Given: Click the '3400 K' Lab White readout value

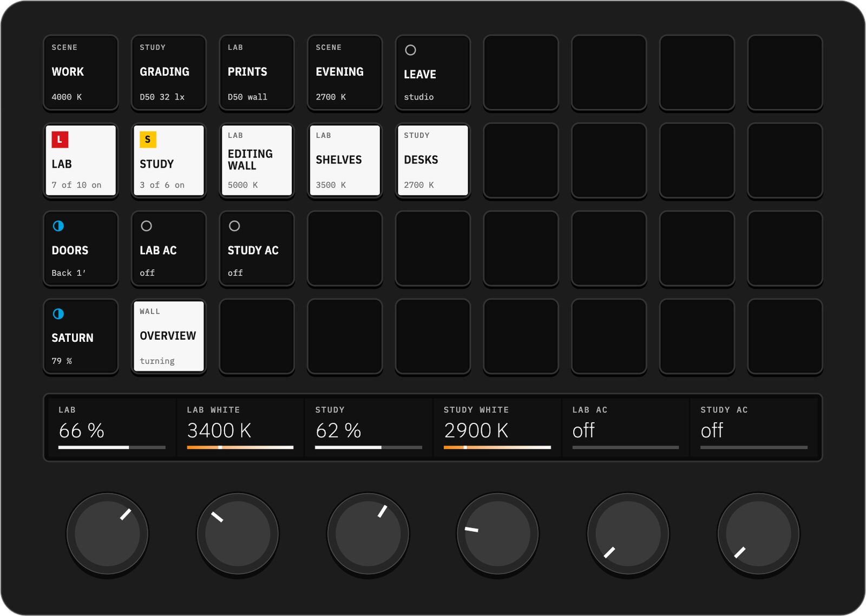Looking at the screenshot, I should tap(219, 430).
